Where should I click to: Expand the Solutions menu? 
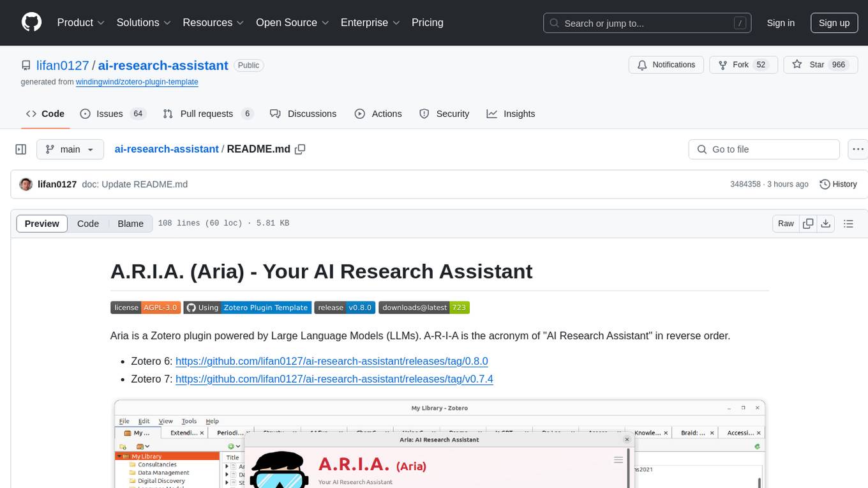point(144,22)
